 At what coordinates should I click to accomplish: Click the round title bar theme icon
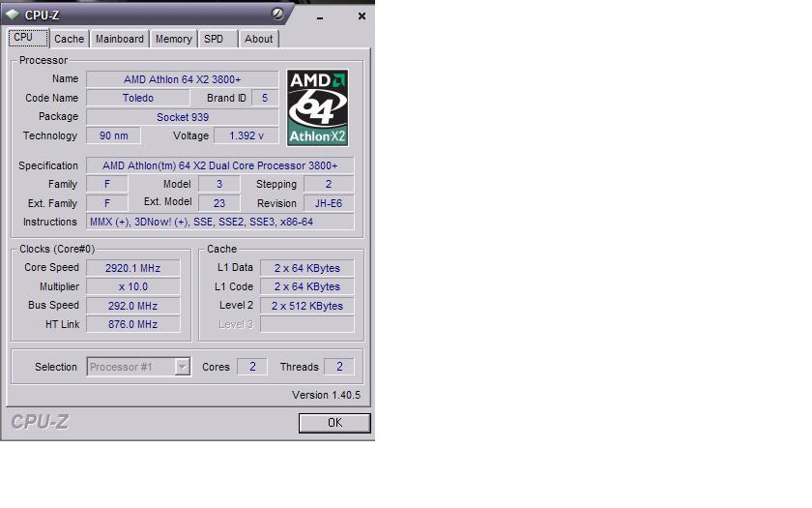(277, 14)
